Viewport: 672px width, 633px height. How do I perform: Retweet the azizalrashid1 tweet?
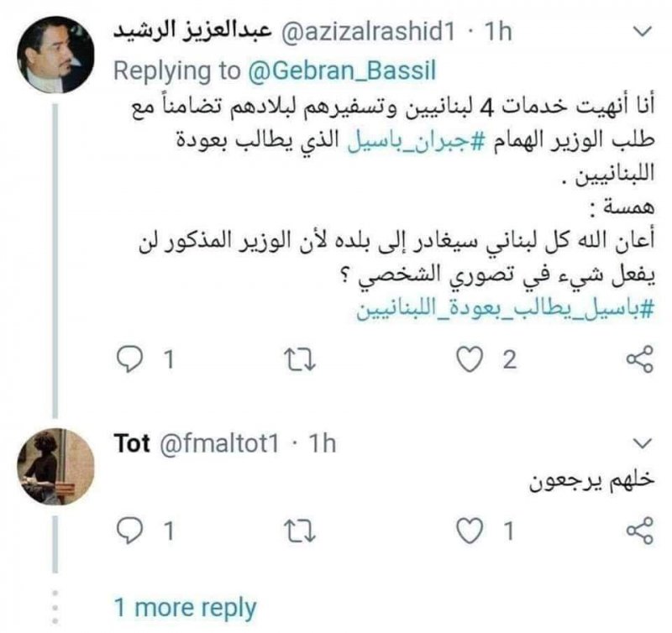click(x=298, y=360)
